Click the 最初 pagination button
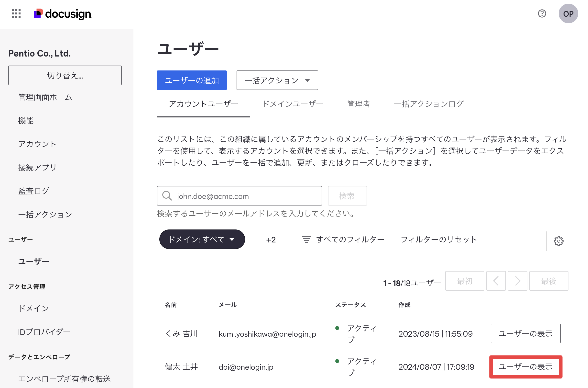Screen dimensions: 588x388 pyautogui.click(x=464, y=281)
